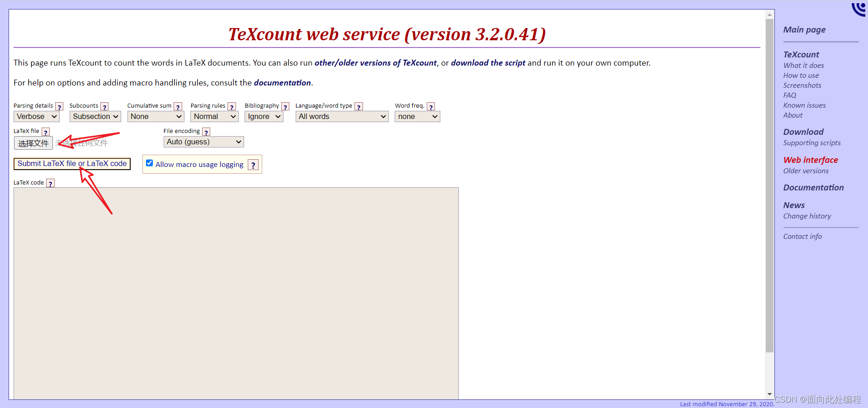Open help icon for Subcounts

[x=104, y=107]
